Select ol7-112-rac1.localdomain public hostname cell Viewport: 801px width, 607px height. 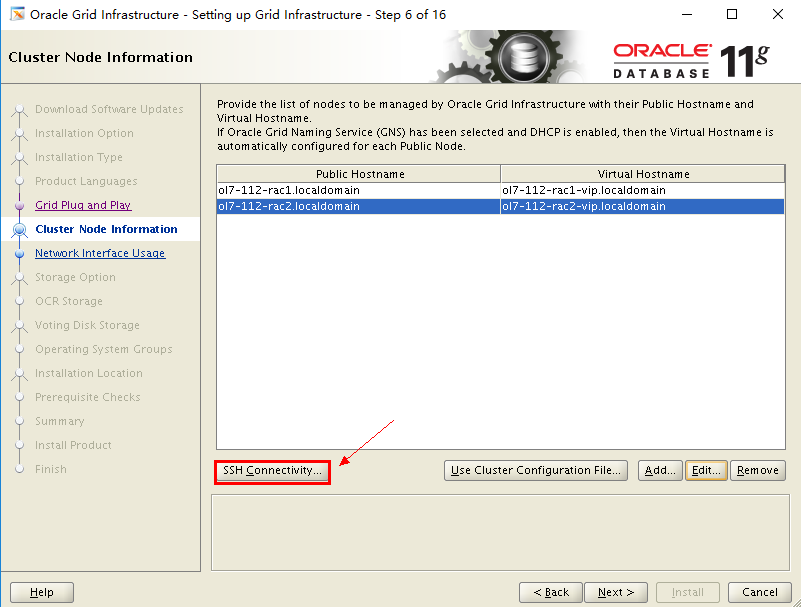pos(359,190)
